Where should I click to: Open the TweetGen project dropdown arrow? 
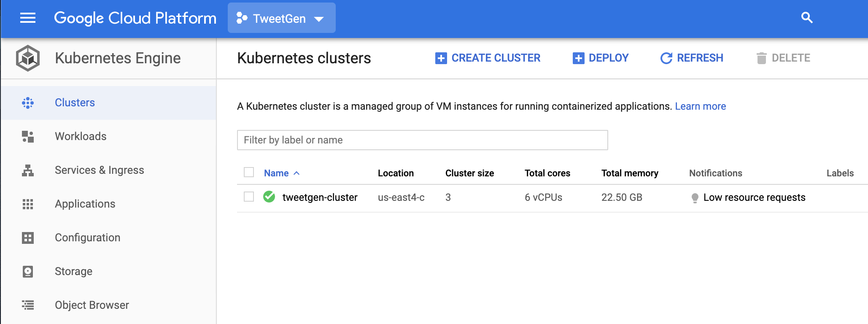point(319,19)
